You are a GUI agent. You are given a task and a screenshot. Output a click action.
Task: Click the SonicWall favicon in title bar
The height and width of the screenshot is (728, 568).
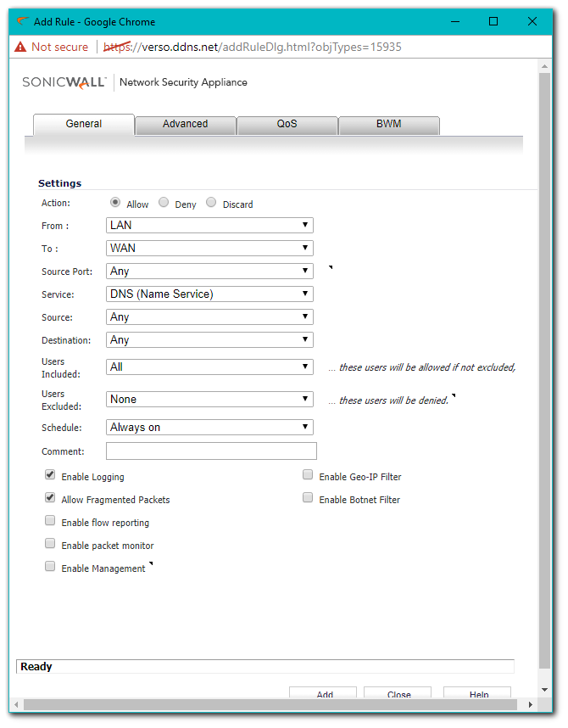click(23, 21)
